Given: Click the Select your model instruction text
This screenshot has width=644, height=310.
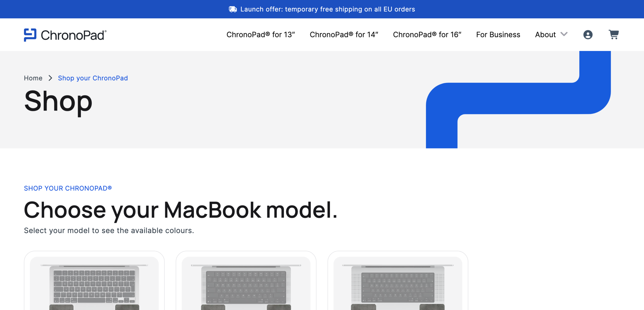Looking at the screenshot, I should tap(109, 230).
